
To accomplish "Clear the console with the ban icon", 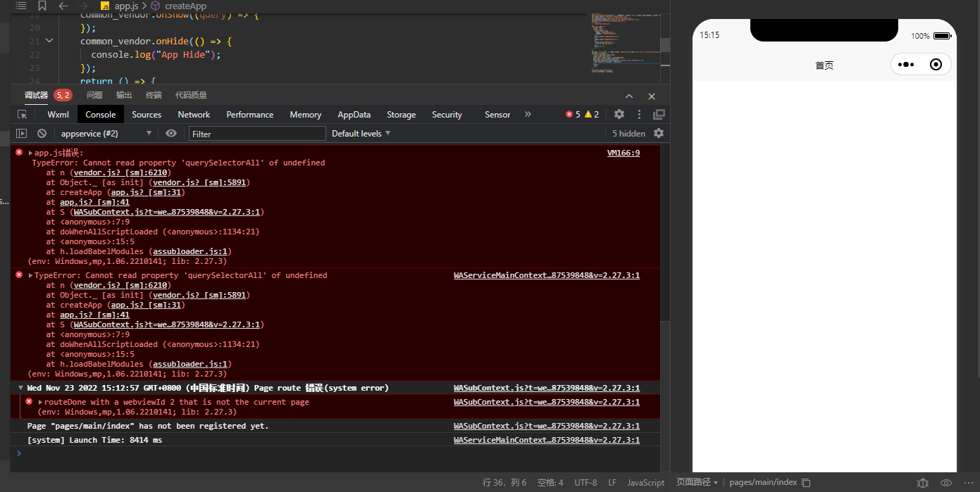I will click(42, 133).
